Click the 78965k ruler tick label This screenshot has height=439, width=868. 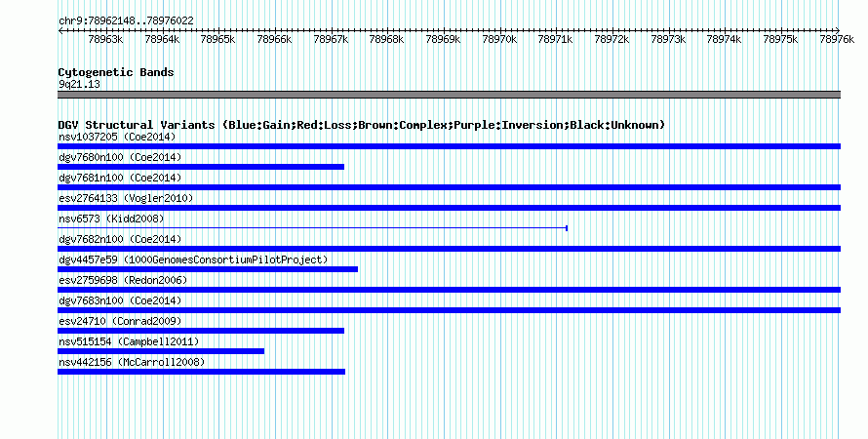(218, 39)
